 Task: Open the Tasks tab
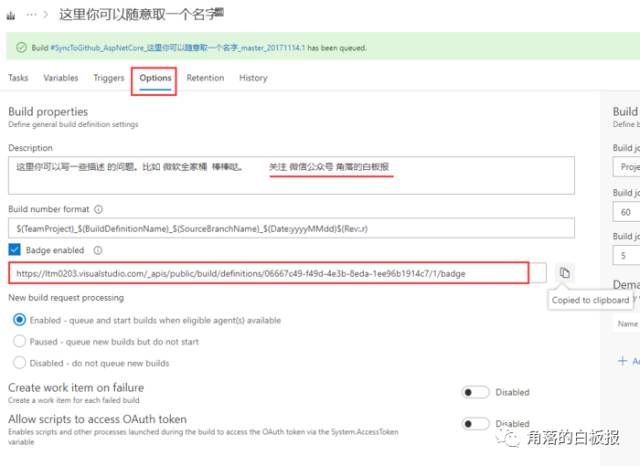[x=18, y=78]
